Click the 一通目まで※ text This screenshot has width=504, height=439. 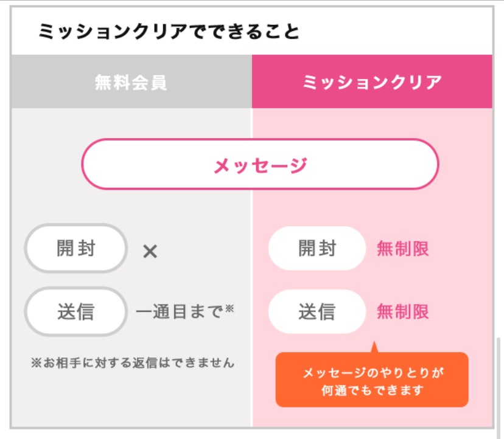(185, 311)
